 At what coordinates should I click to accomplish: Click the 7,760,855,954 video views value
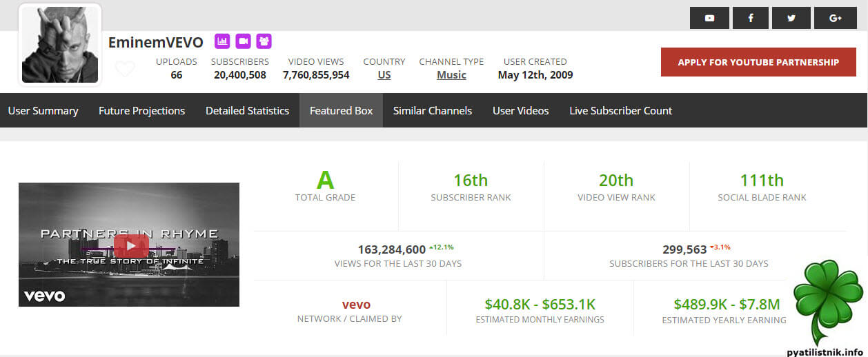pos(316,75)
